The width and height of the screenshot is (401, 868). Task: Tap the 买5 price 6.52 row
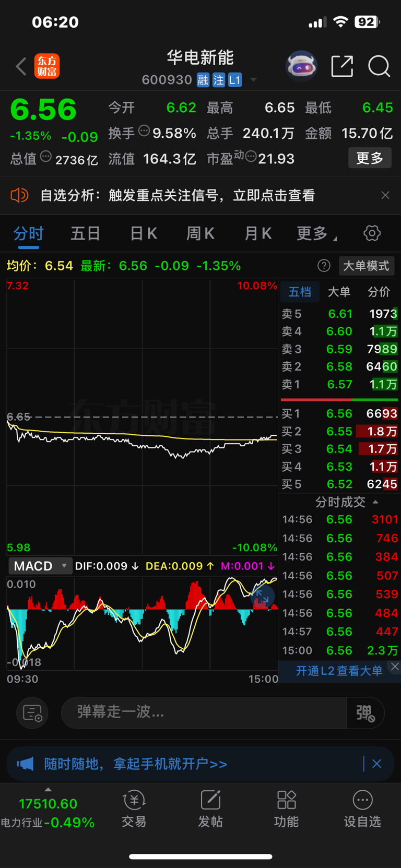(339, 484)
